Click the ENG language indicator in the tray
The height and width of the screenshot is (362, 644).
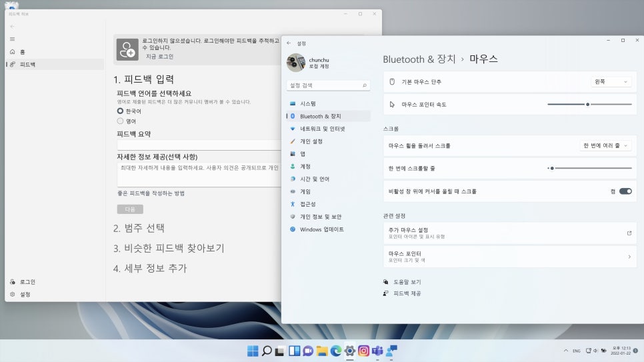[577, 351]
